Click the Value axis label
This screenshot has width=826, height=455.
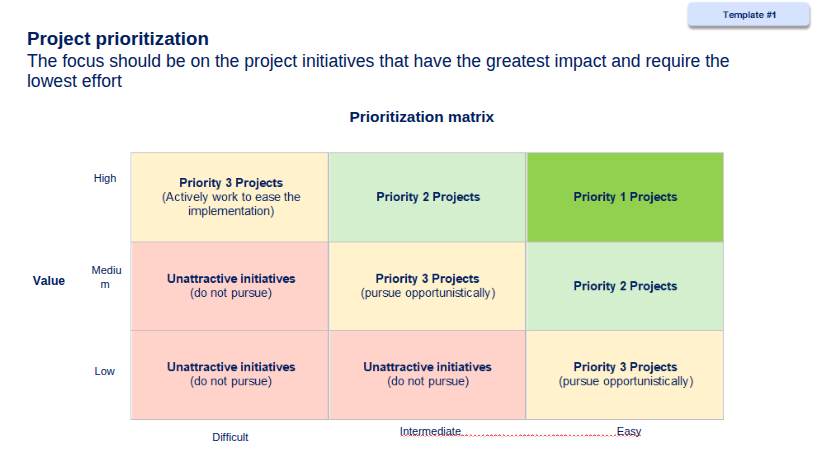point(48,281)
